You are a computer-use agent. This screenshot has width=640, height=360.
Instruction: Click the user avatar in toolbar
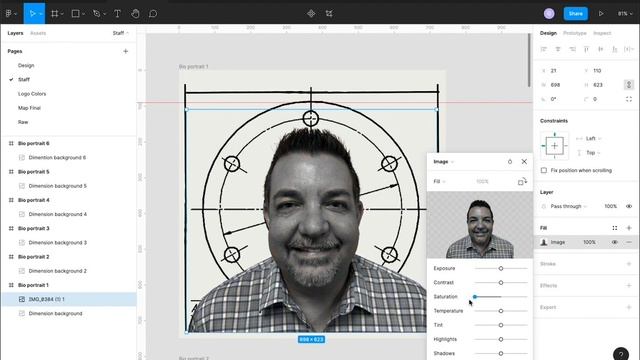coord(549,13)
